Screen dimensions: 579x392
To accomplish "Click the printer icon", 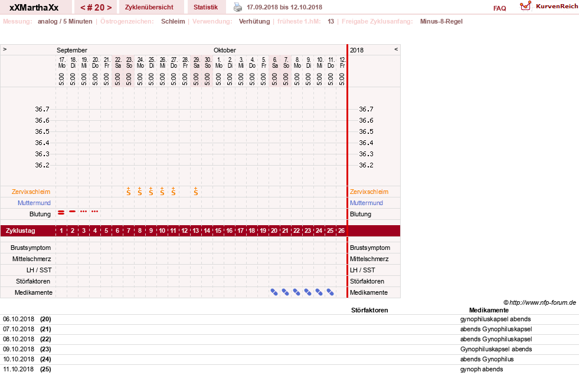I will 238,7.
